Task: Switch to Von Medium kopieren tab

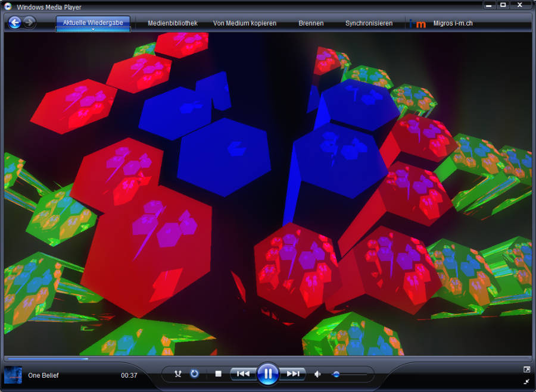Action: pyautogui.click(x=245, y=23)
